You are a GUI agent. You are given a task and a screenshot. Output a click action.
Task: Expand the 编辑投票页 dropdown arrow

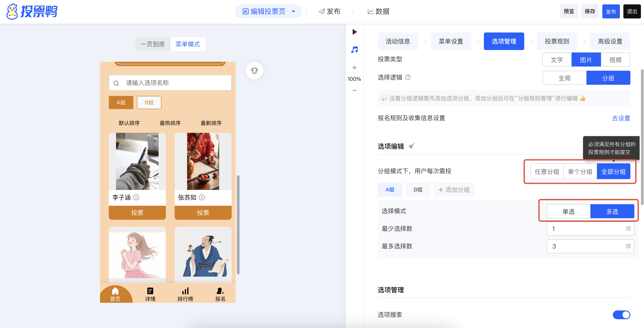pyautogui.click(x=293, y=11)
